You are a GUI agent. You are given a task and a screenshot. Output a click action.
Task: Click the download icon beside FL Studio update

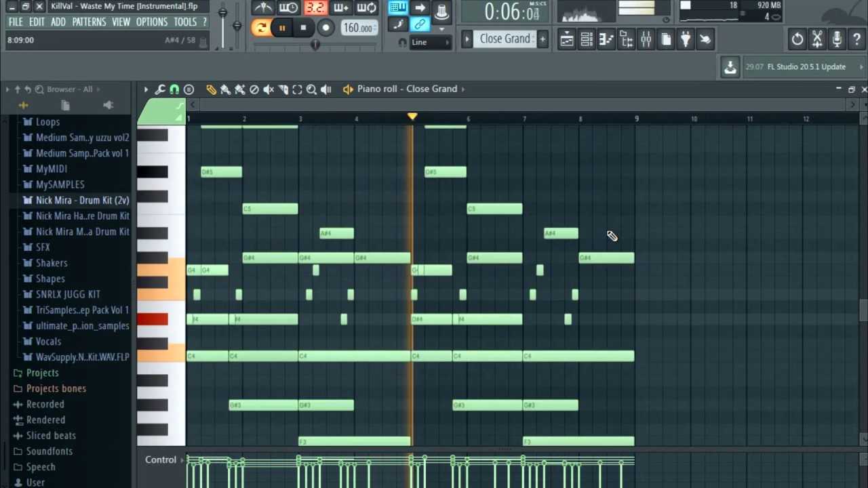(x=730, y=67)
